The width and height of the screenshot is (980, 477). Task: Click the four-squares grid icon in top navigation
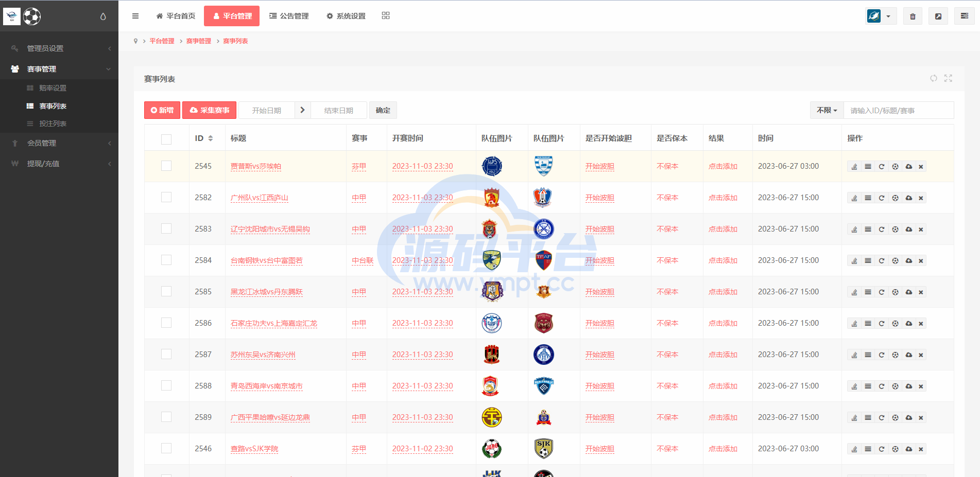click(386, 16)
